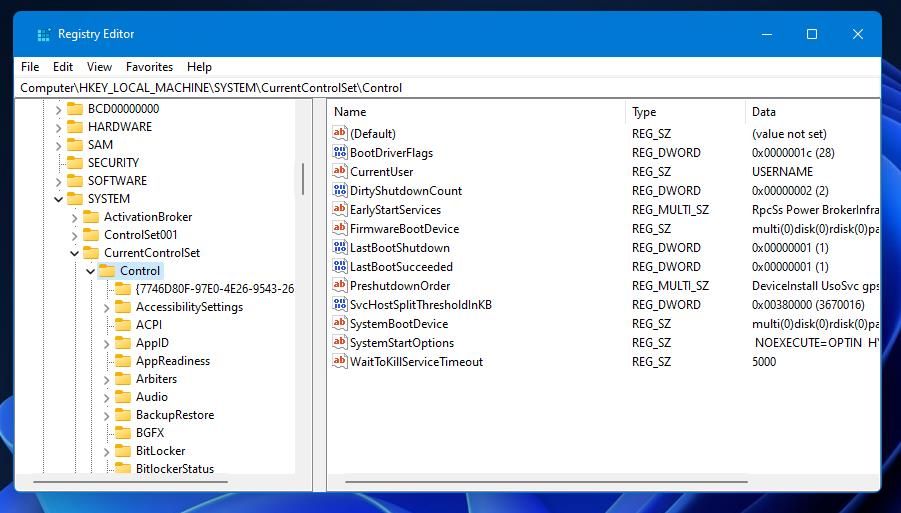
Task: Click the ACPI folder icon
Action: [123, 325]
